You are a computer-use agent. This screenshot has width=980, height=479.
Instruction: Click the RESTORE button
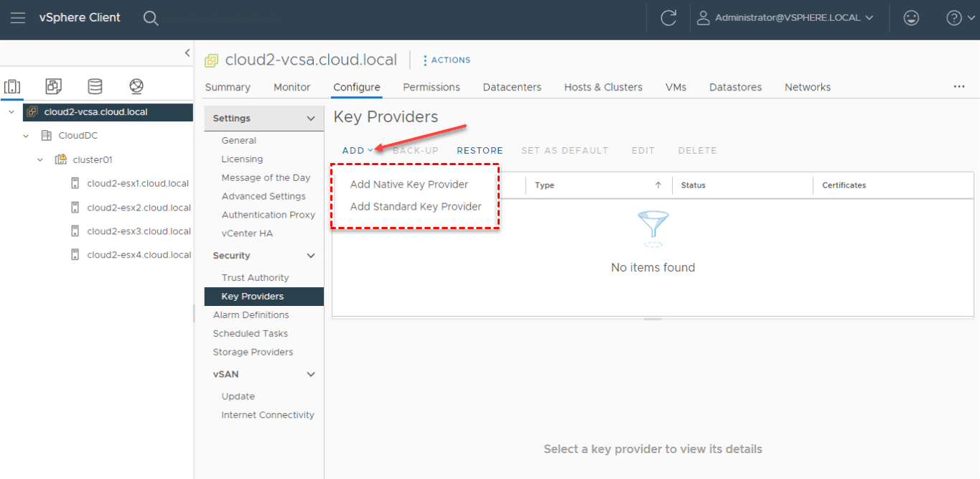coord(480,150)
